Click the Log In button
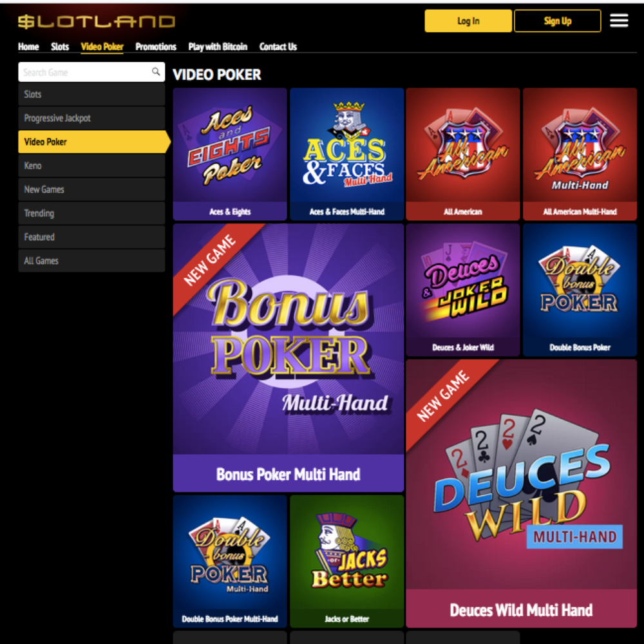 pos(468,21)
